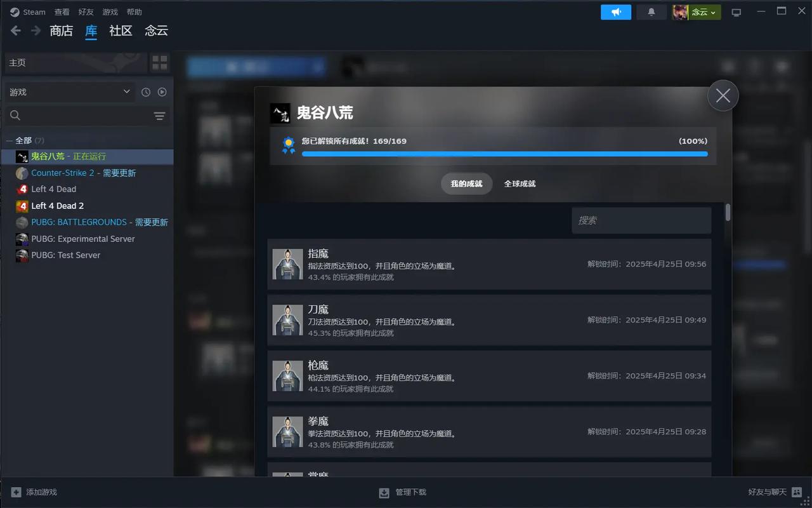812x508 pixels.
Task: Open the 帮助 menu
Action: [x=134, y=12]
